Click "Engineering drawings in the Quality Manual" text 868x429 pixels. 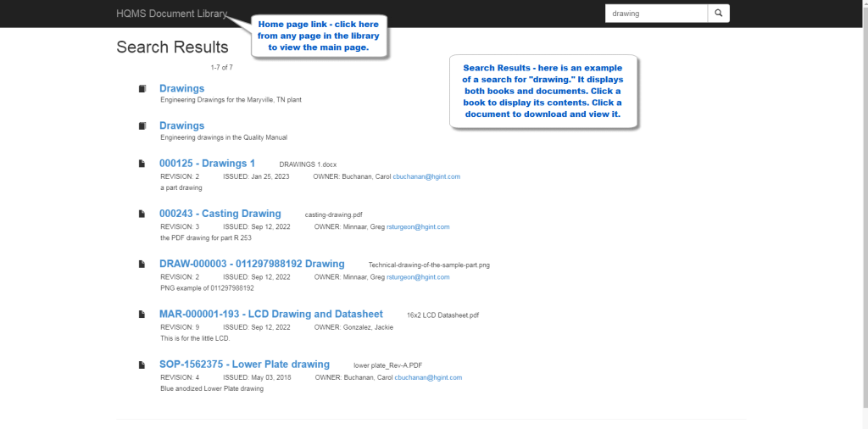224,137
